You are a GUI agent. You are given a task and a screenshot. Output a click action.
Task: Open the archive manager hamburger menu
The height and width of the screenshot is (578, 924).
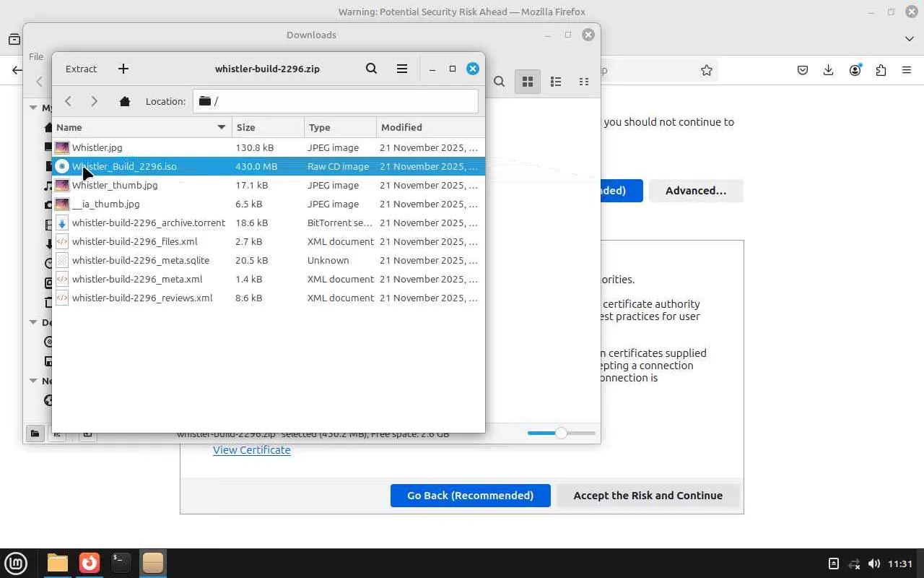(402, 69)
